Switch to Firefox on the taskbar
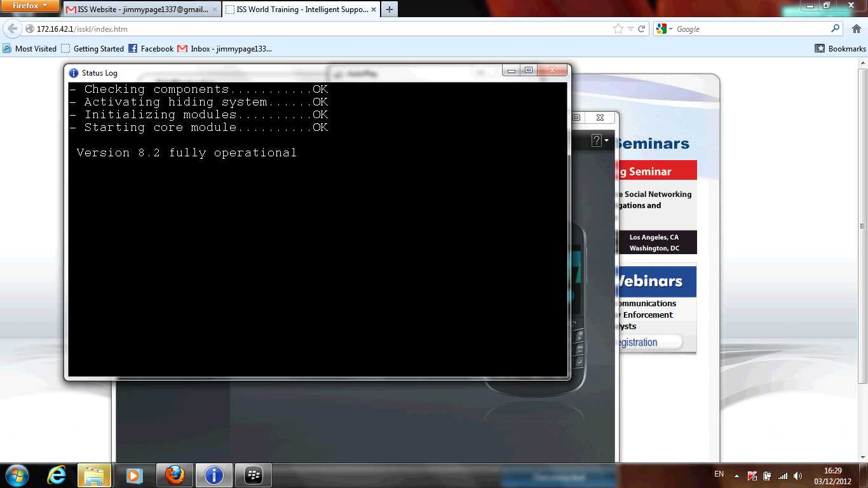Screen dimensions: 868x488 tap(174, 475)
